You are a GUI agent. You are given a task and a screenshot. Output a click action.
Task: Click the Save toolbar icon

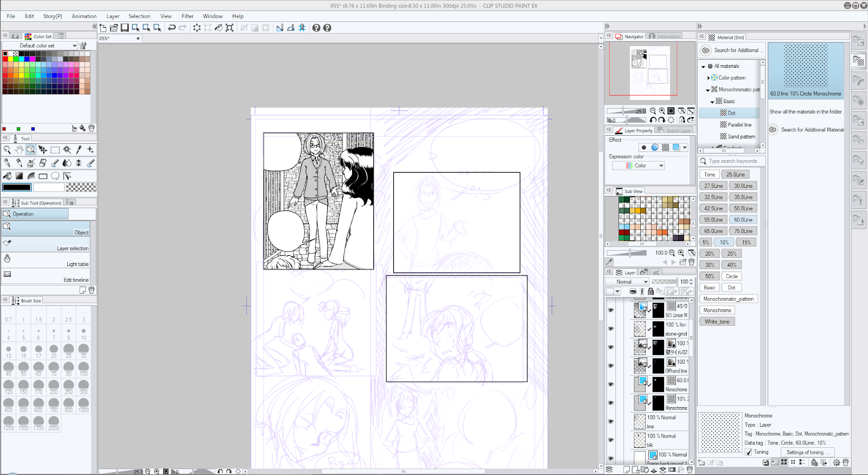pyautogui.click(x=125, y=28)
